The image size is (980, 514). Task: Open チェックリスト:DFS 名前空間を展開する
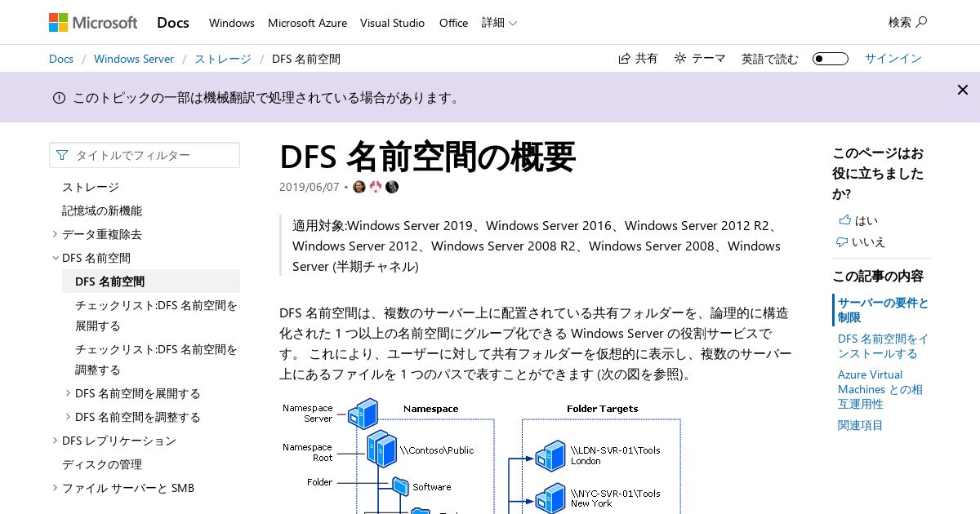[x=156, y=316]
